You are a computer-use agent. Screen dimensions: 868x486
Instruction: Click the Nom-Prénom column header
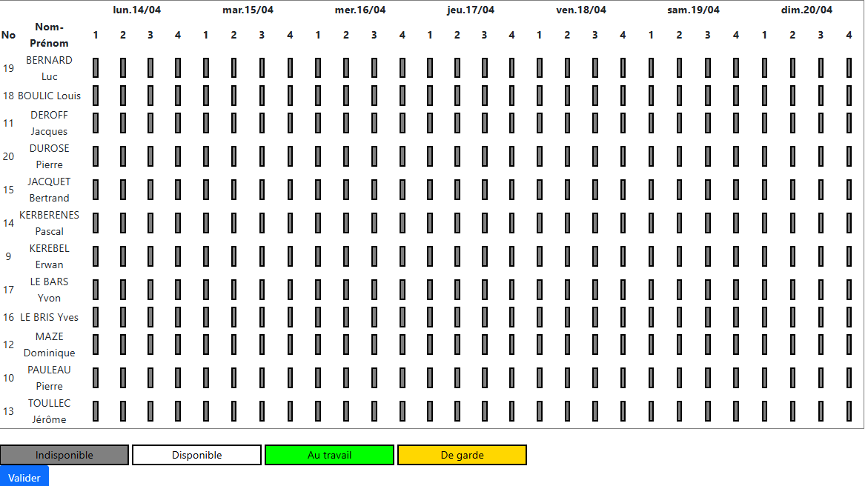(x=49, y=35)
